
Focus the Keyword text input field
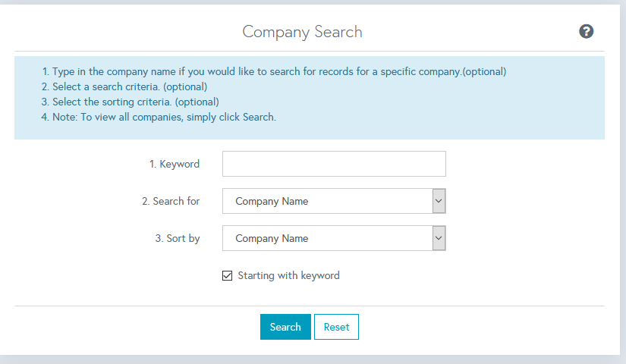[334, 164]
